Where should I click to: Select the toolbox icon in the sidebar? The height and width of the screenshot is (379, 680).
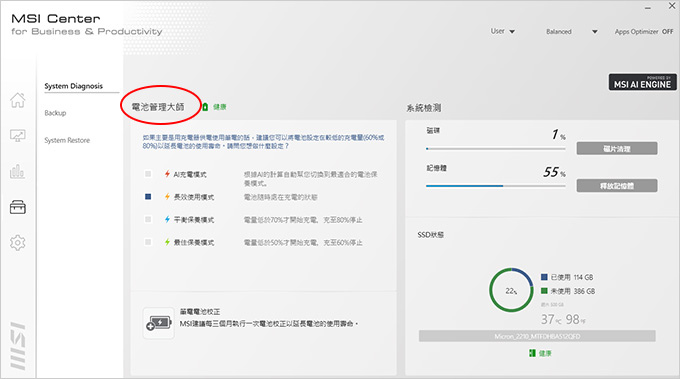point(18,207)
